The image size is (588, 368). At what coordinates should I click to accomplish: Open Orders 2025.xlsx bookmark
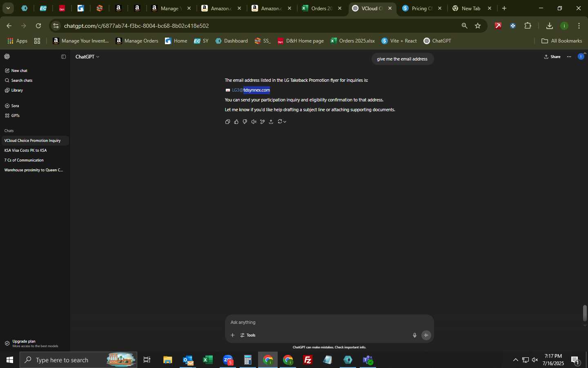353,41
